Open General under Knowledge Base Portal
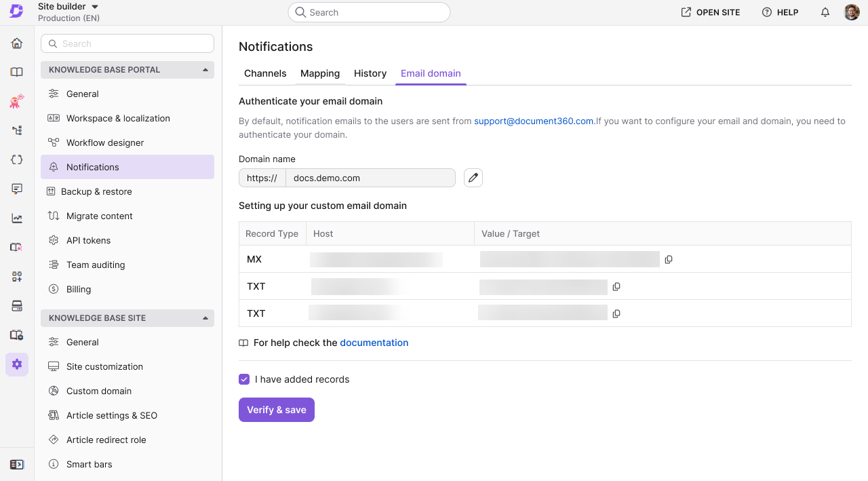868x481 pixels. point(127,94)
